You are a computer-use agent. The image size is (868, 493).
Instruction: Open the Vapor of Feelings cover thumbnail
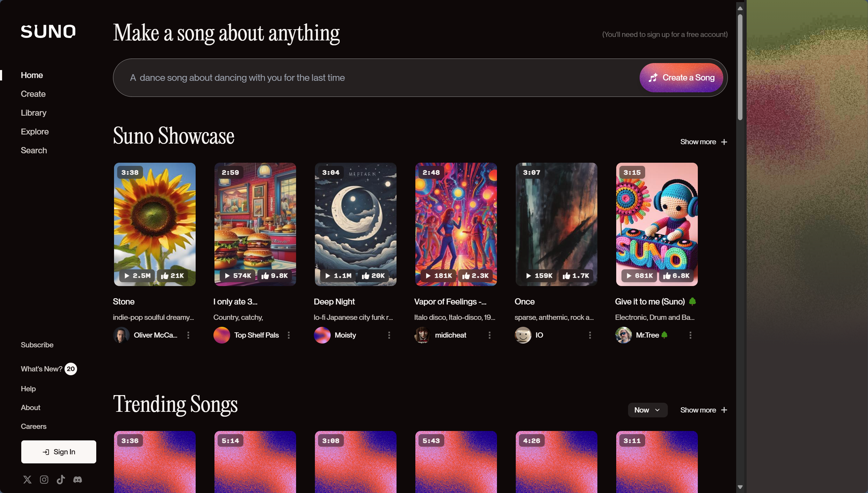coord(456,224)
